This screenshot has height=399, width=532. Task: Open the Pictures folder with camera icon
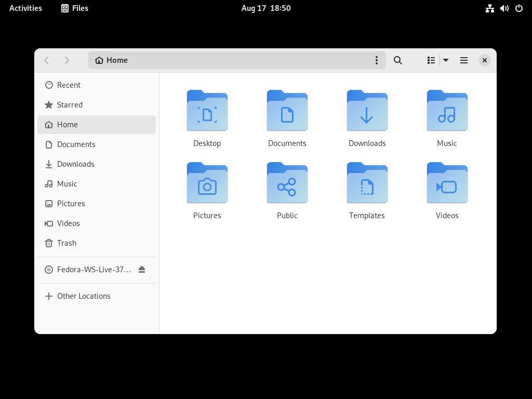coord(207,183)
